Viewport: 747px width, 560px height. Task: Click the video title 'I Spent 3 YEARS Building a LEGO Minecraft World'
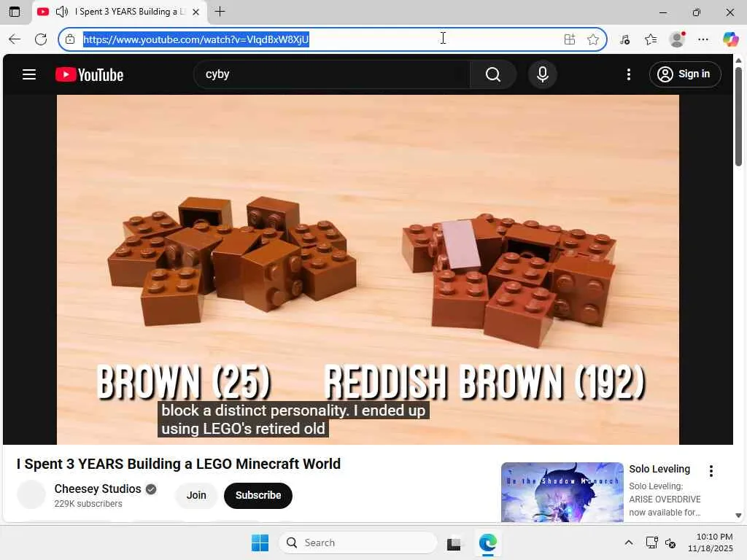pyautogui.click(x=179, y=464)
